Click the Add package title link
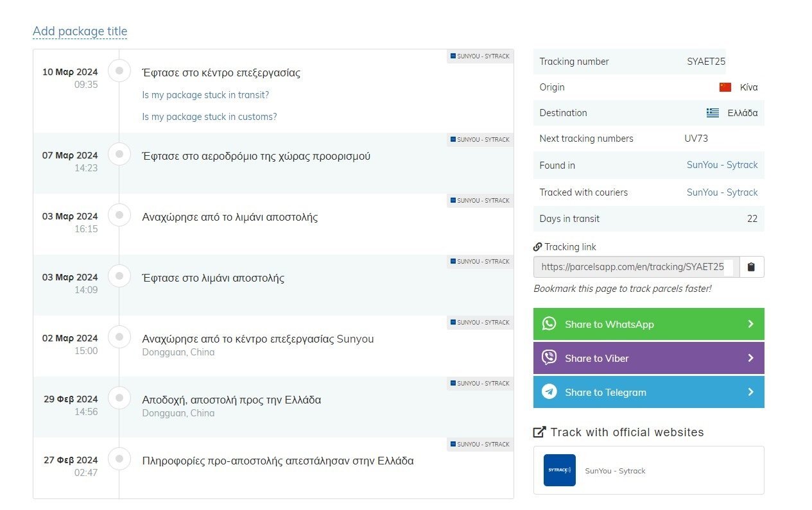The image size is (812, 510). (80, 31)
